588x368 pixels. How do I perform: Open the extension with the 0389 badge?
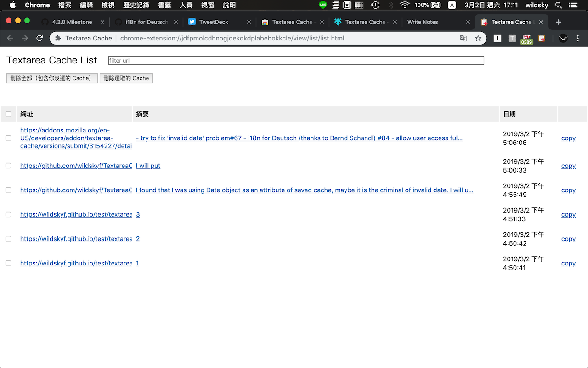(x=526, y=38)
